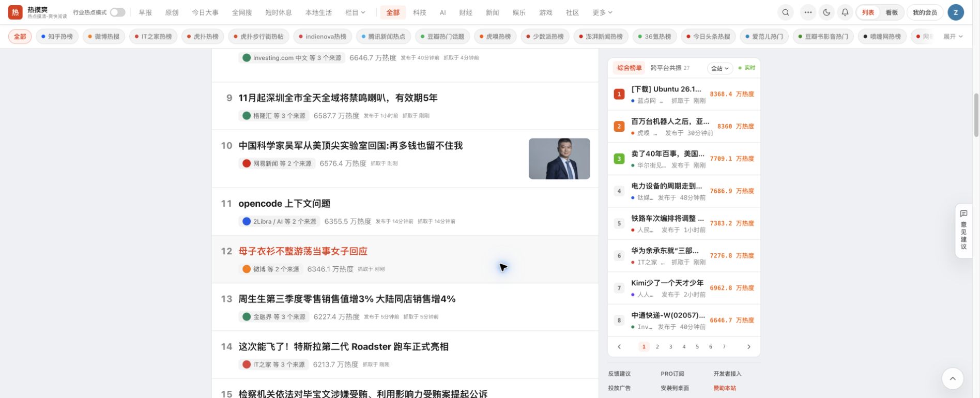Open the 更多 categories dropdown
This screenshot has width=980, height=398.
coord(602,12)
